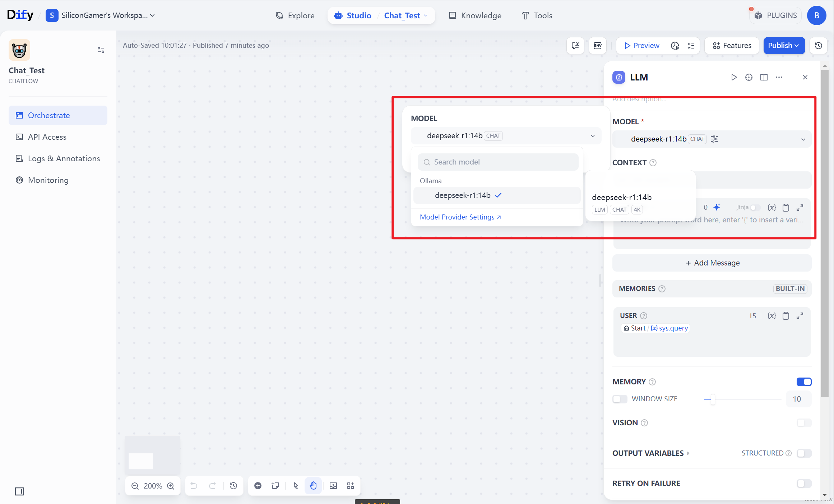Open model parameter sliders icon
This screenshot has height=504, width=834.
(714, 139)
